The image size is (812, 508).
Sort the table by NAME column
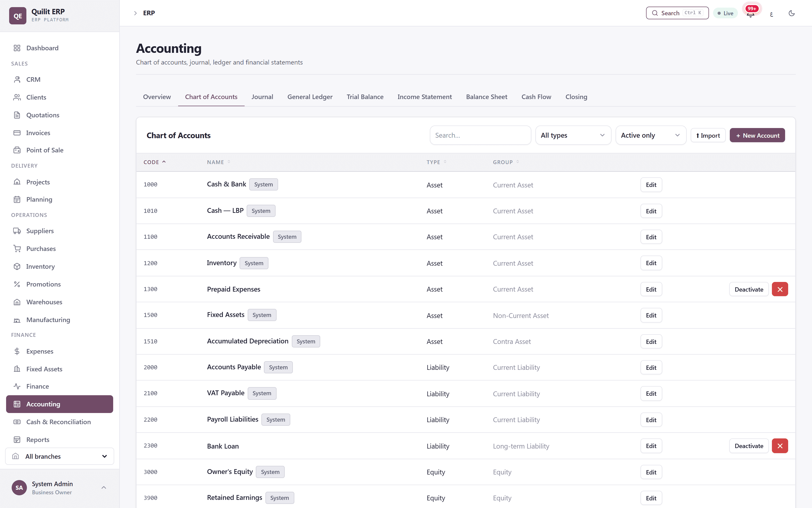[219, 162]
